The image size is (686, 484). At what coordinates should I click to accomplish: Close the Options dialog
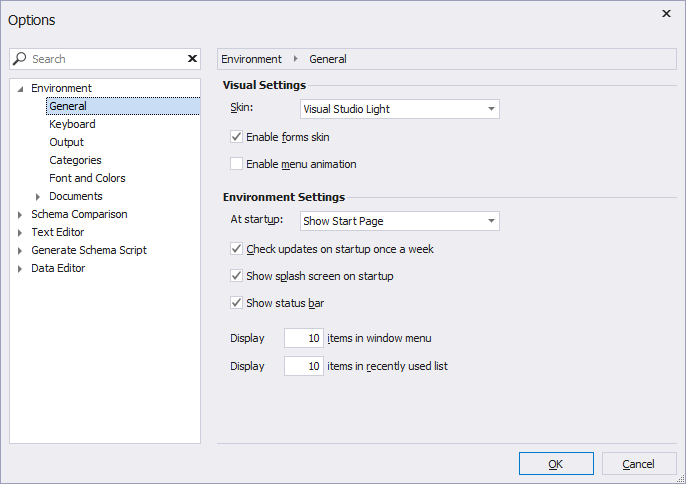pyautogui.click(x=666, y=14)
